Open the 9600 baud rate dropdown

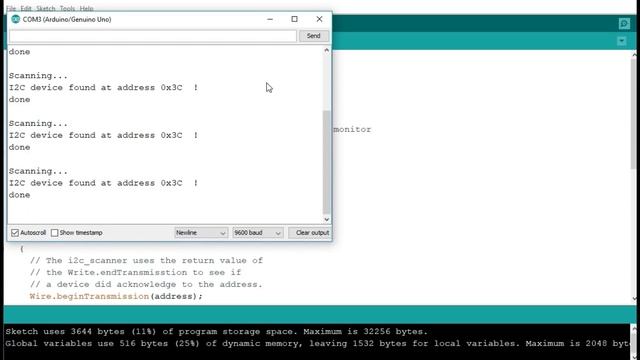(x=258, y=233)
